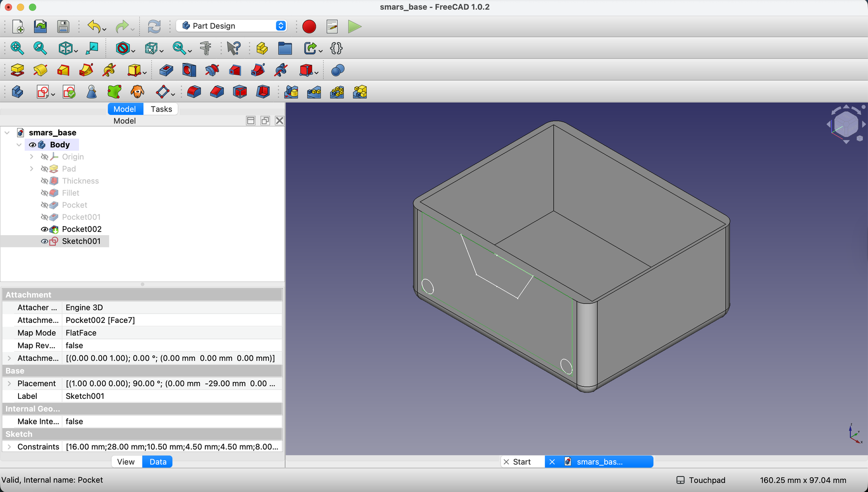
Task: Select the Pocket tool icon
Action: (x=166, y=70)
